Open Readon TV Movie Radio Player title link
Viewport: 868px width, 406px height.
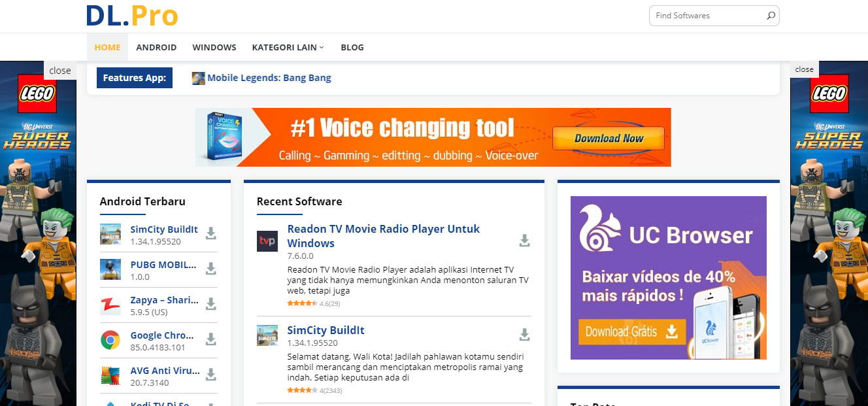tap(384, 236)
